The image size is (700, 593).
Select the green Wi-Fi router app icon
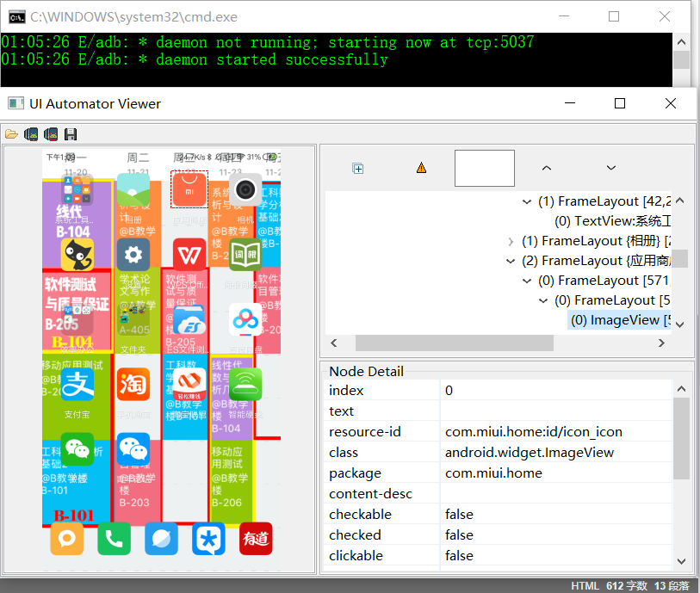(245, 384)
